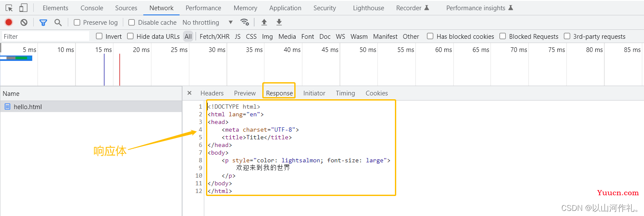
Task: Open the Memory panel
Action: coord(245,8)
